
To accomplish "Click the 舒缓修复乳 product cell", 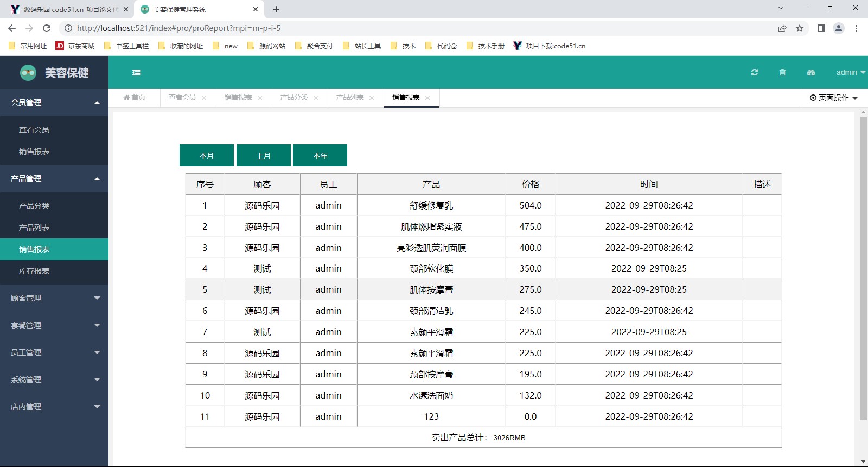I will click(431, 205).
